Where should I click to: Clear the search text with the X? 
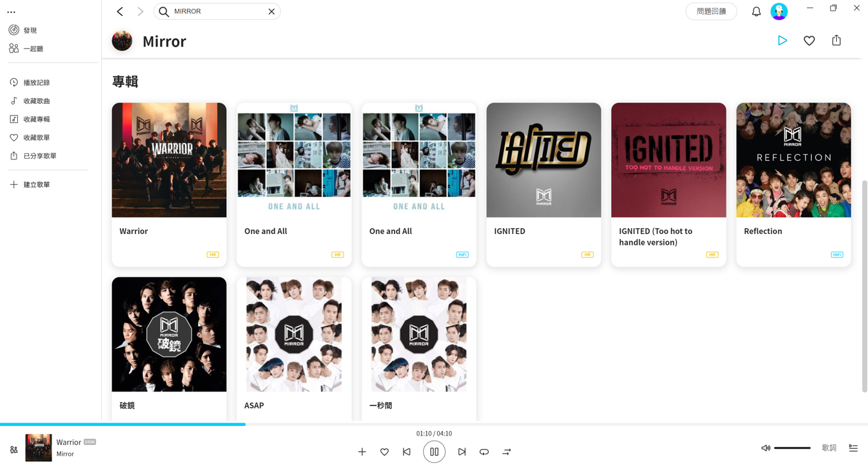(271, 11)
